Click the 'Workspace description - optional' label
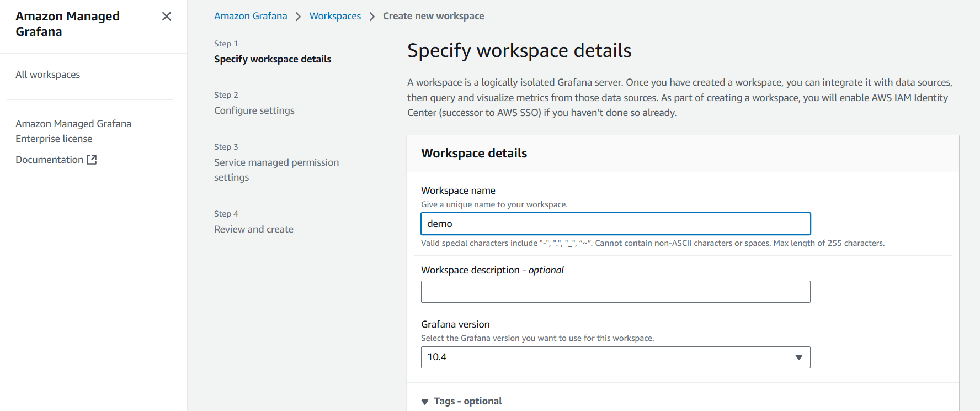Image resolution: width=980 pixels, height=411 pixels. (492, 270)
